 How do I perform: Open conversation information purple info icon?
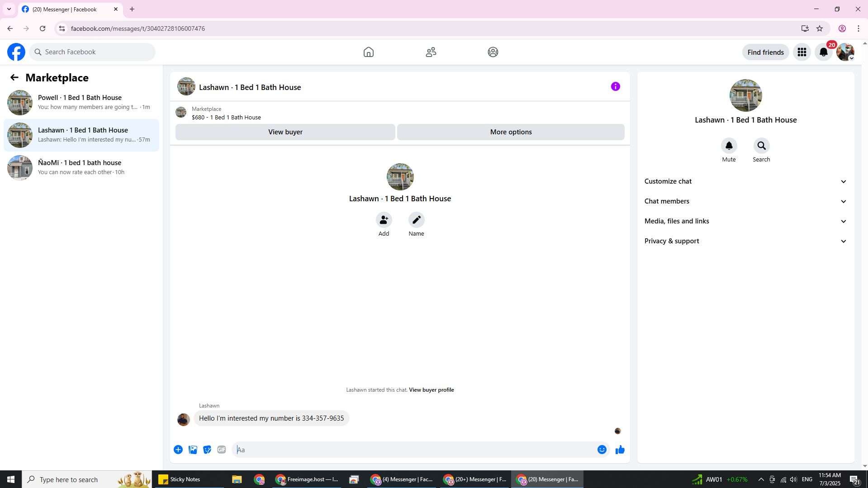(x=616, y=86)
